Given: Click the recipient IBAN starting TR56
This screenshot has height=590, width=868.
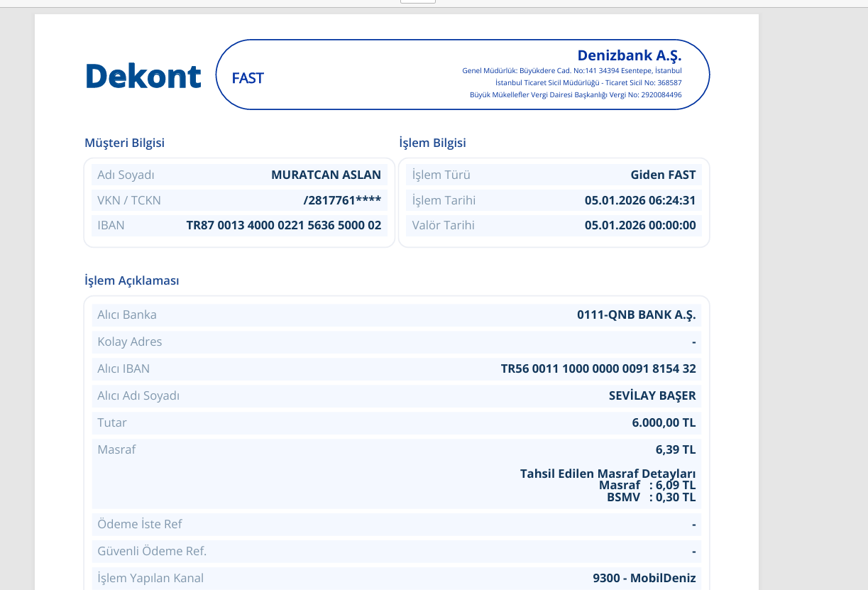Looking at the screenshot, I should coord(598,368).
